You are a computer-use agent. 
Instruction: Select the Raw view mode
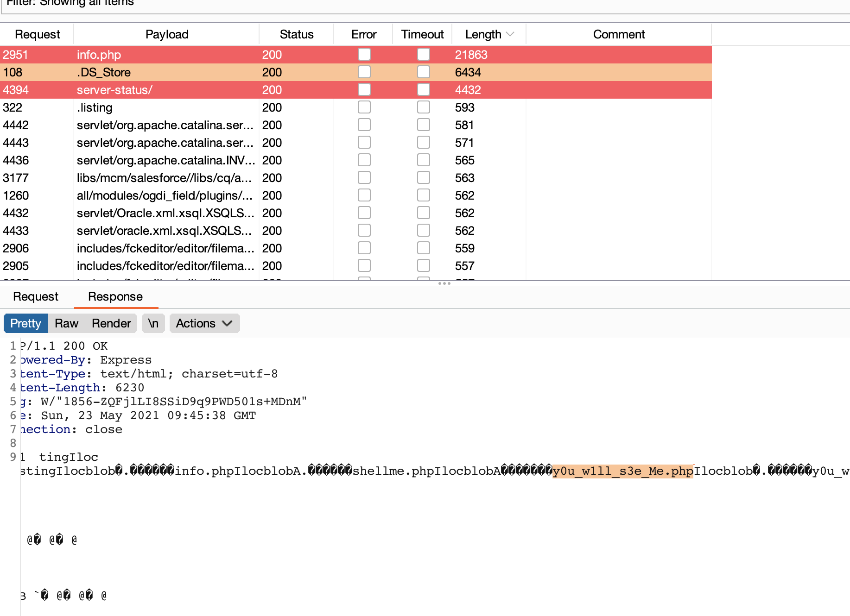pyautogui.click(x=66, y=323)
